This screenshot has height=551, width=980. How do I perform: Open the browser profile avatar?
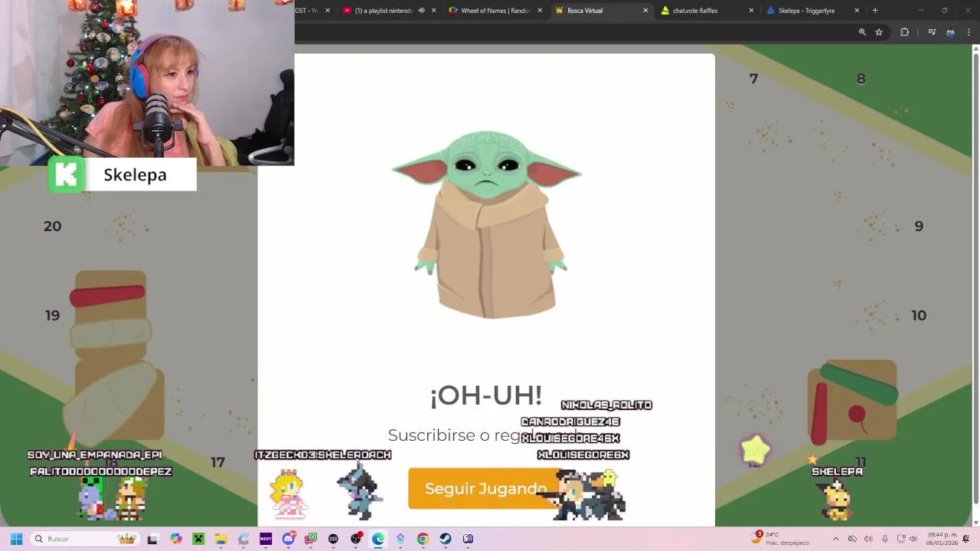pos(950,32)
